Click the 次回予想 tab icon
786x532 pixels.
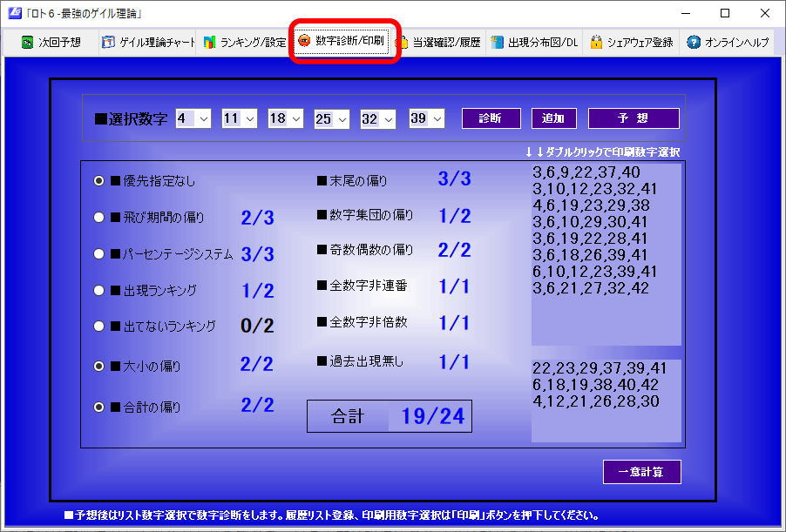[x=28, y=42]
